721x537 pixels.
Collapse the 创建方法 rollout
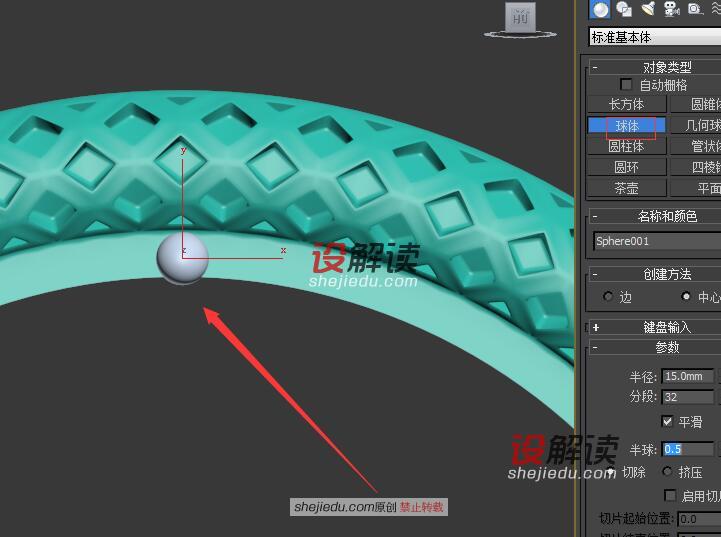pos(595,275)
